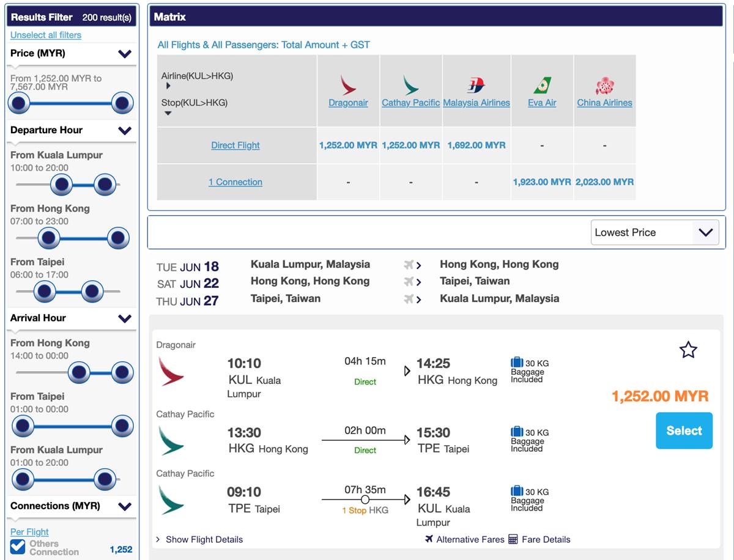This screenshot has width=734, height=560.
Task: Click the Malaysia Airlines airline link
Action: coord(476,103)
